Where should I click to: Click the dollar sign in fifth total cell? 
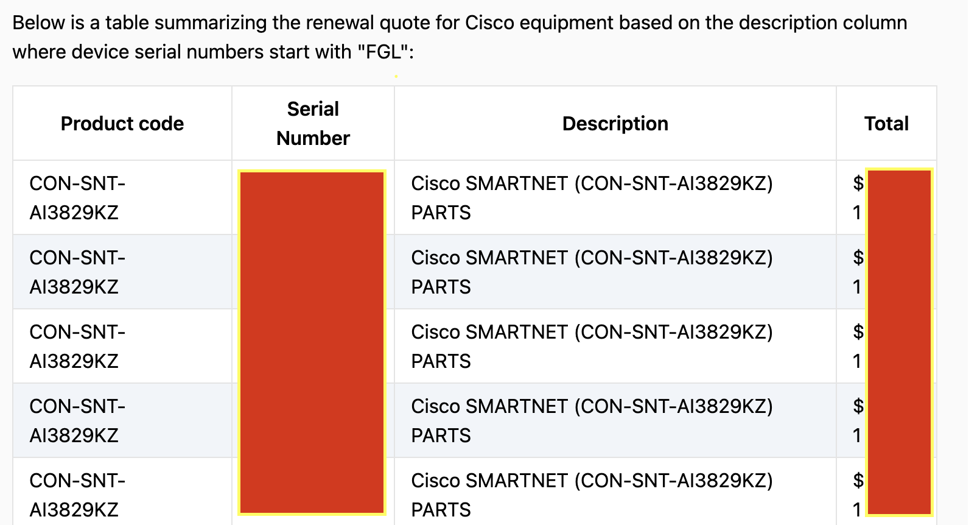(x=858, y=481)
